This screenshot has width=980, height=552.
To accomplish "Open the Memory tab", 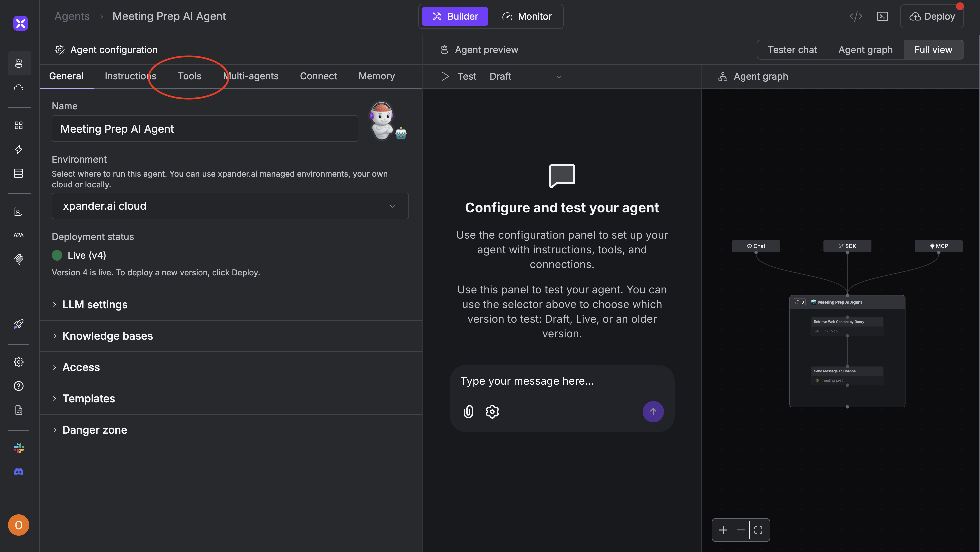I will [x=376, y=76].
